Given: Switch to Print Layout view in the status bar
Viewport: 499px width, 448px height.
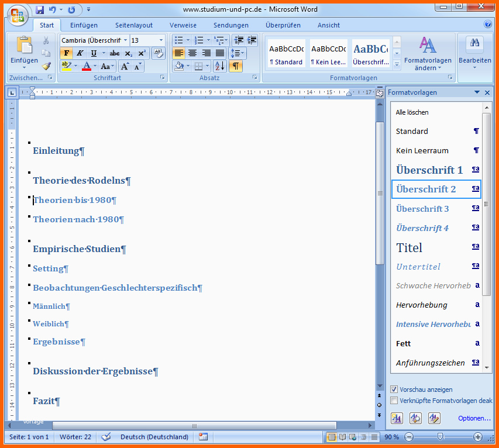Looking at the screenshot, I should (332, 437).
